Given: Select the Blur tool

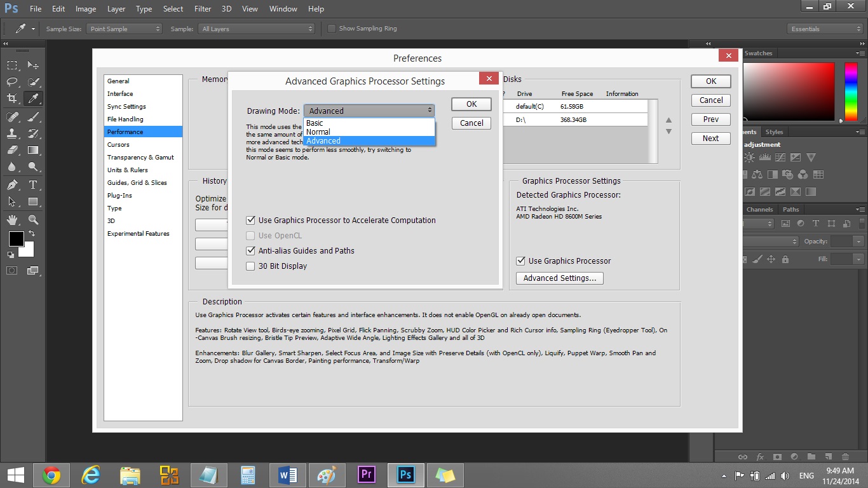Looking at the screenshot, I should click(x=12, y=166).
